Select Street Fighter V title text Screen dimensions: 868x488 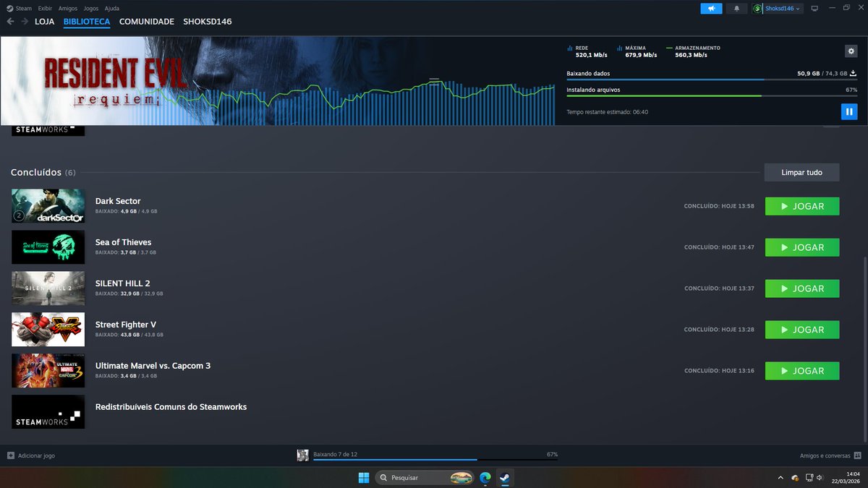pyautogui.click(x=126, y=325)
